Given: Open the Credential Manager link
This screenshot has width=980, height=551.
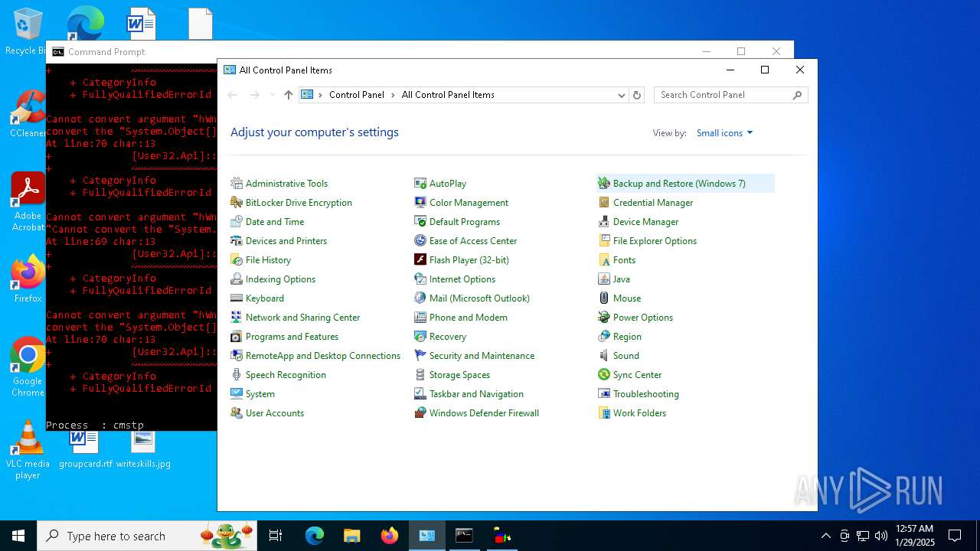Looking at the screenshot, I should [x=653, y=203].
